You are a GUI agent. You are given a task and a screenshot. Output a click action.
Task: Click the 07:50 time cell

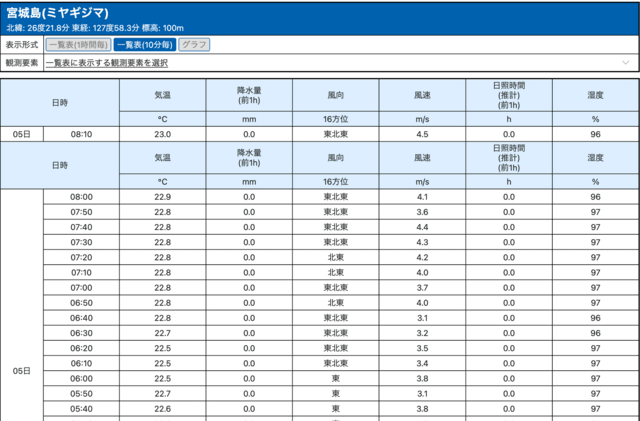click(x=81, y=212)
